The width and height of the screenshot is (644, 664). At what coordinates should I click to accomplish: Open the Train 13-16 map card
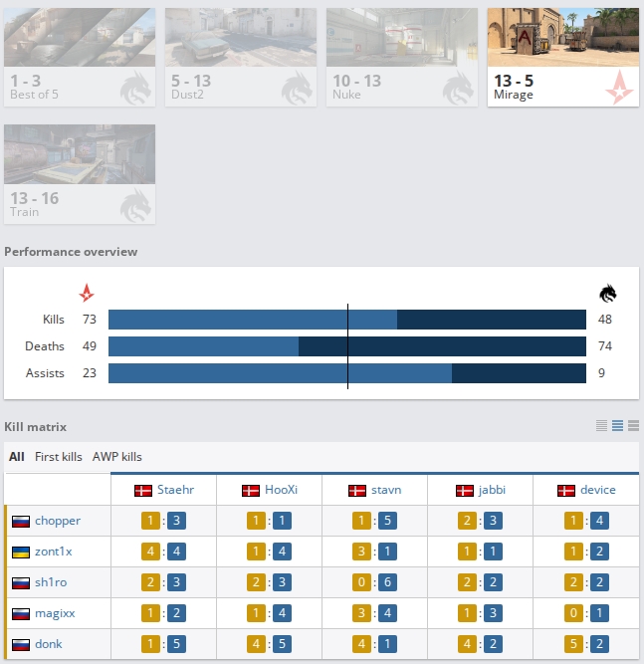[80, 174]
